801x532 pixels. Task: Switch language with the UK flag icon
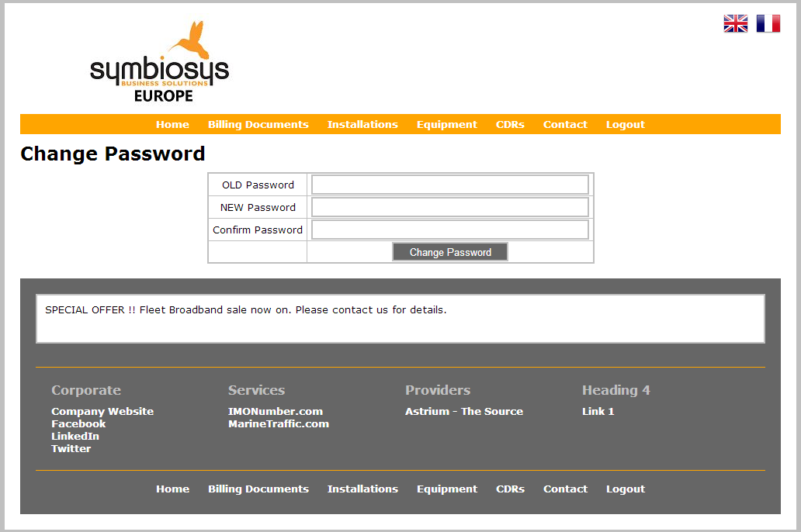point(735,24)
